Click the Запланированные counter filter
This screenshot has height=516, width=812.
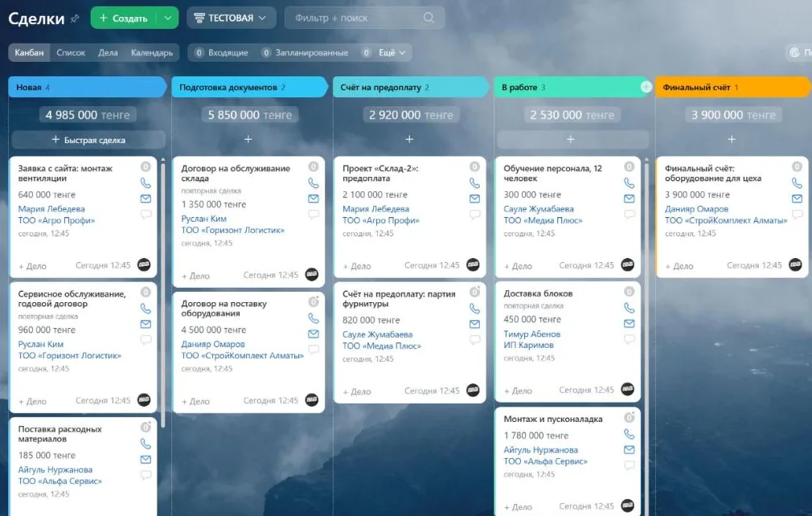pos(305,53)
